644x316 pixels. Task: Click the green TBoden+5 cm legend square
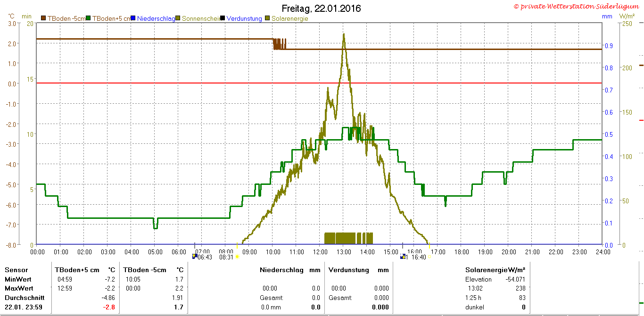88,18
